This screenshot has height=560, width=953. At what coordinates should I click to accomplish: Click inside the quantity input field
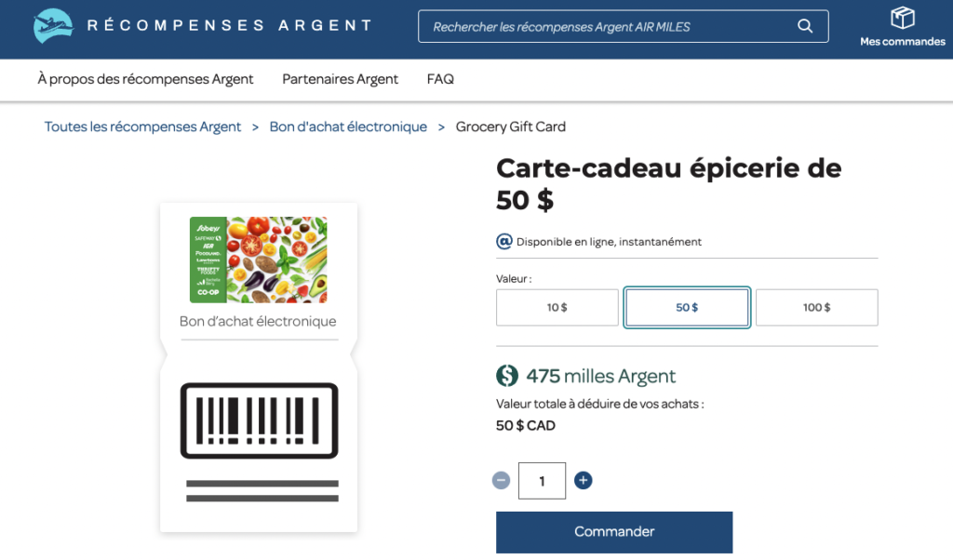tap(542, 480)
